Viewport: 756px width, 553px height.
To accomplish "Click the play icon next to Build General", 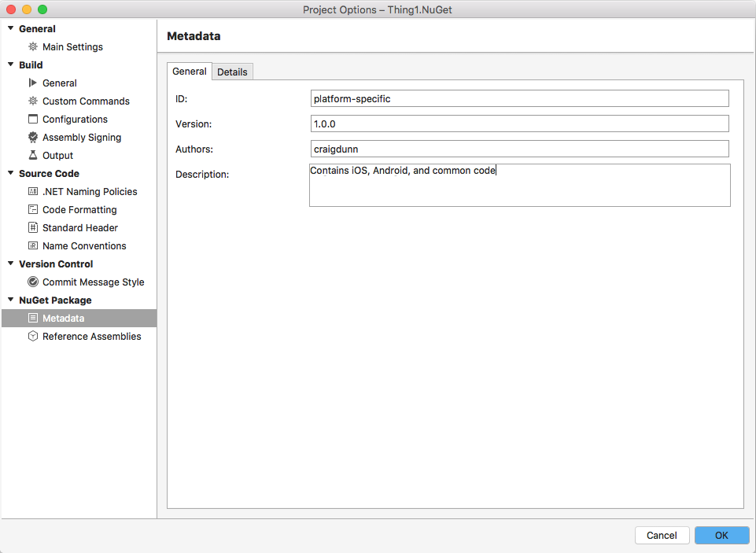I will tap(33, 83).
